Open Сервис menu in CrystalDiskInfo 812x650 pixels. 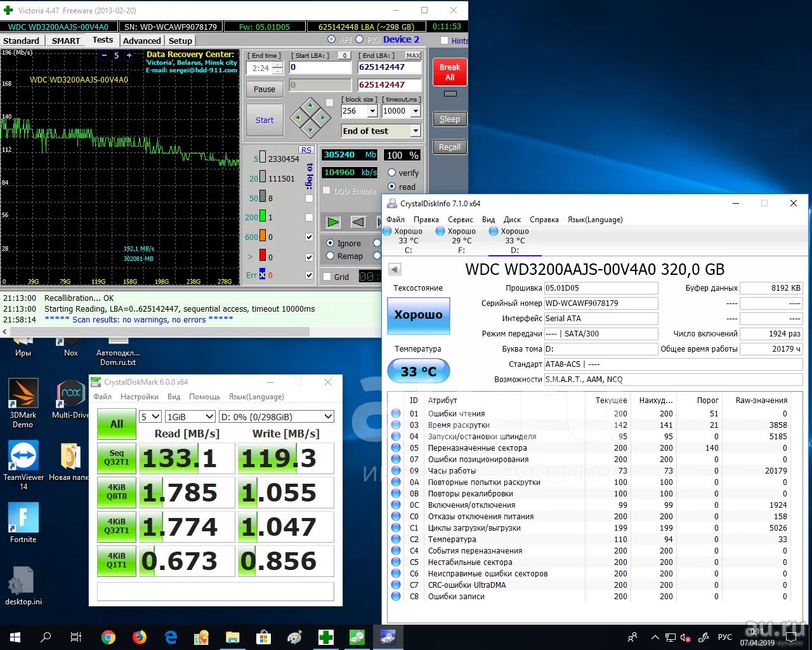(461, 220)
